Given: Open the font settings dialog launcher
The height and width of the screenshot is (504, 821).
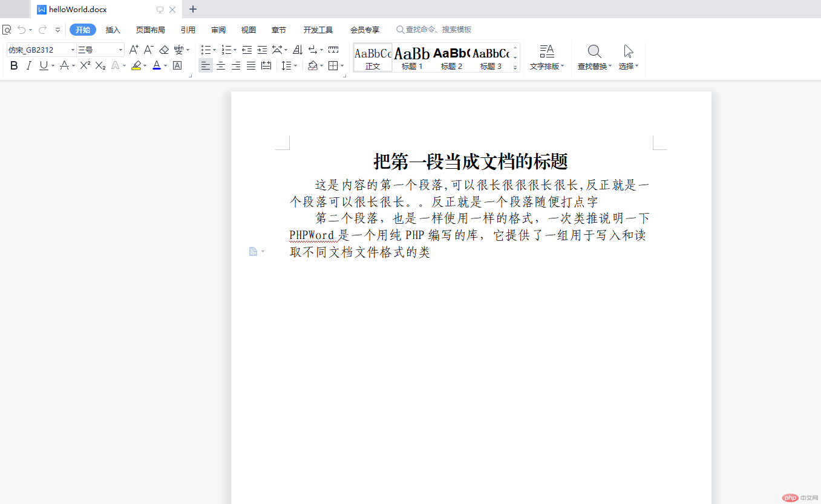Looking at the screenshot, I should click(191, 76).
